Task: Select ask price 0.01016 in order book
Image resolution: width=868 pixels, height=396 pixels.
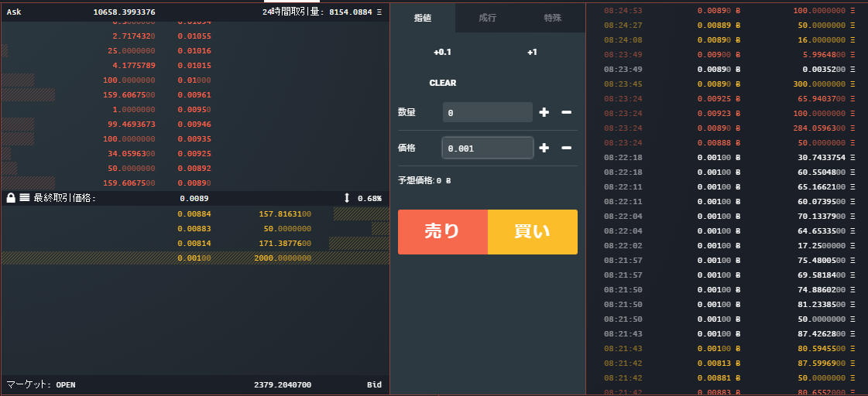Action: point(194,50)
